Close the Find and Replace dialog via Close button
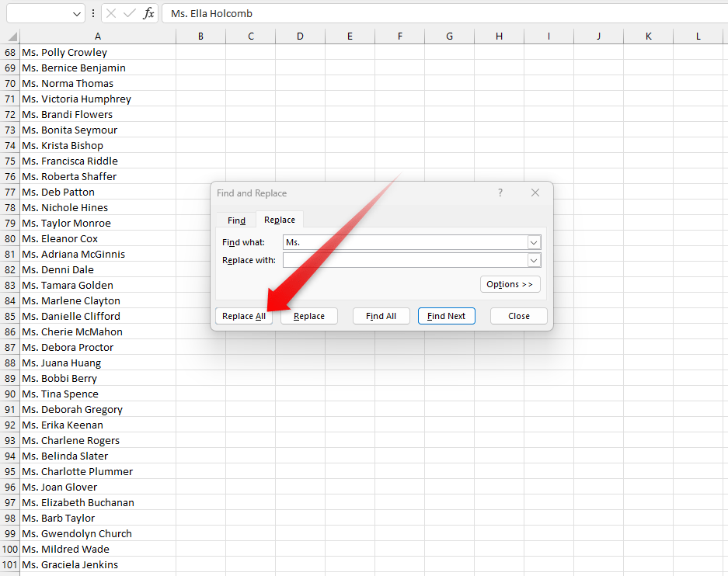 click(x=518, y=316)
